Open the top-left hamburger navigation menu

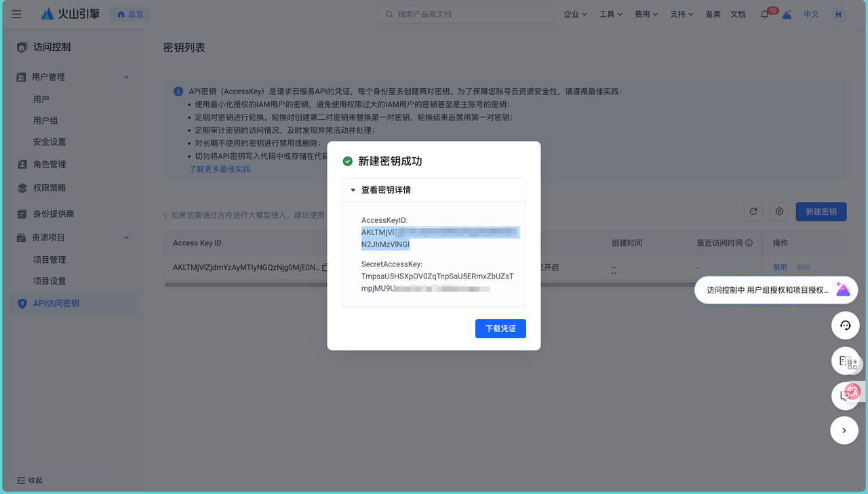[16, 14]
